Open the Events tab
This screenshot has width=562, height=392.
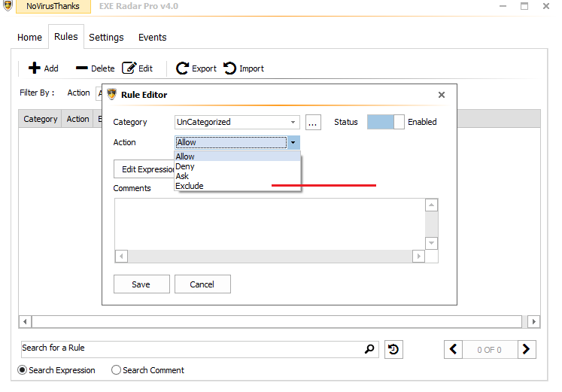(152, 38)
